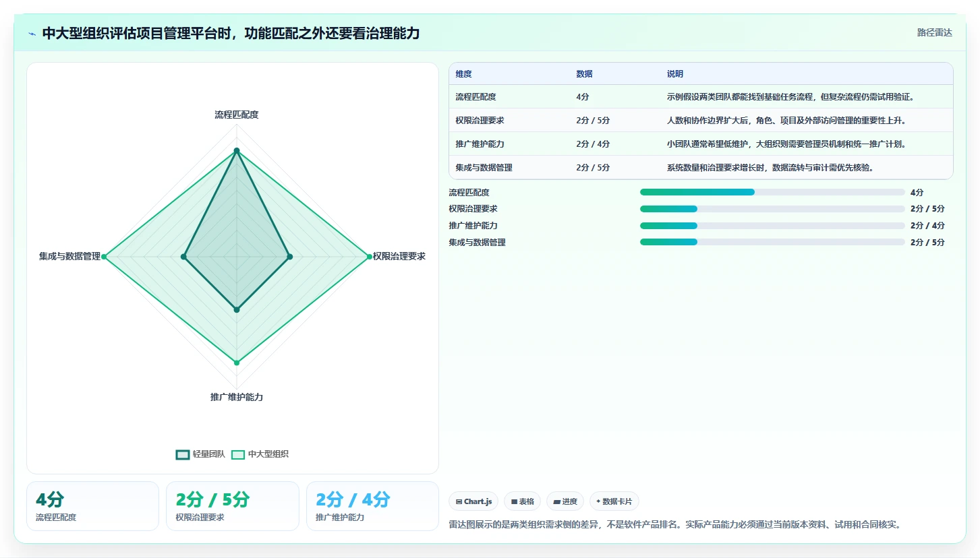Click the 4分 value in the table
The image size is (980, 558).
[x=583, y=97]
